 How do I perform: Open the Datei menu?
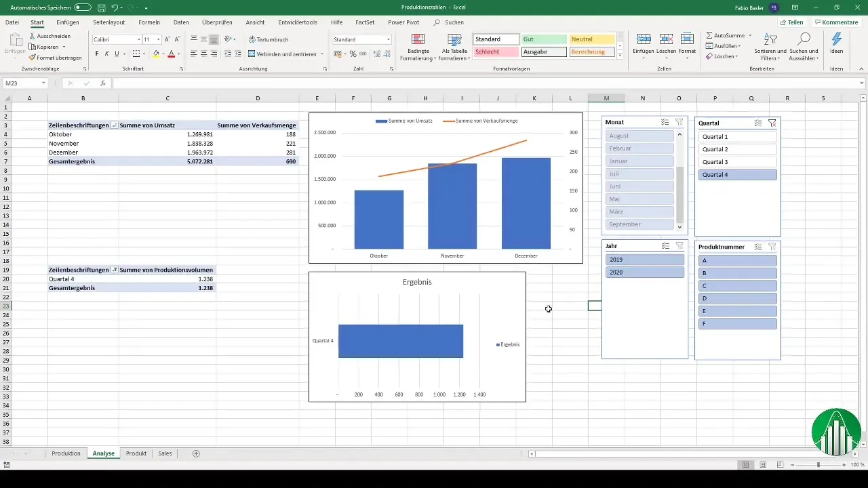pos(12,22)
